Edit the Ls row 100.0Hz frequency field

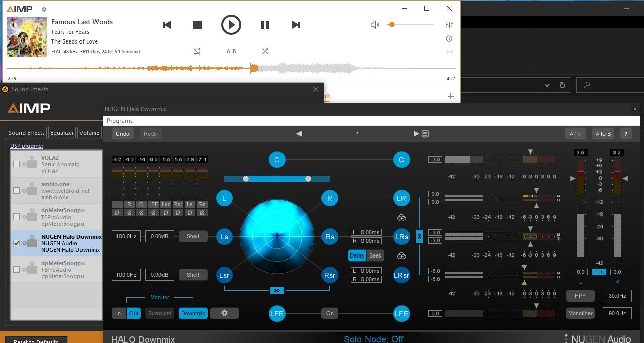pyautogui.click(x=126, y=236)
